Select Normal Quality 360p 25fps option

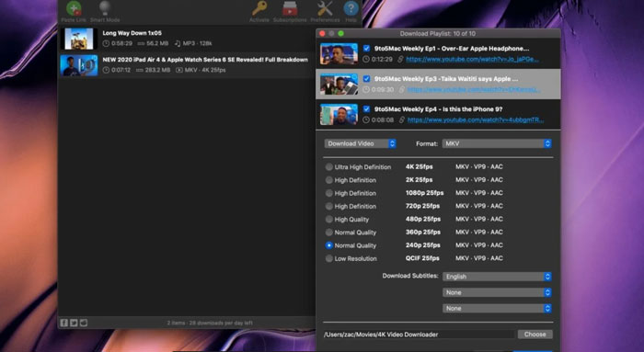tap(329, 233)
